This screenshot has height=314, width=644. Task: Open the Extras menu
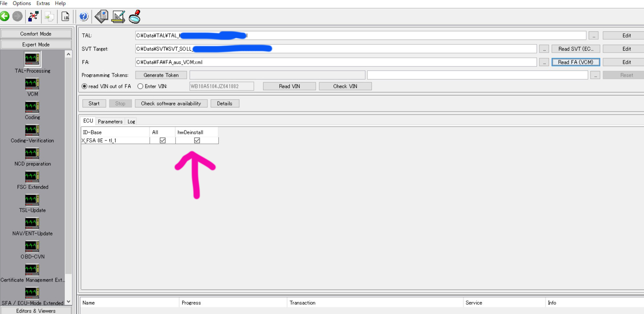[43, 3]
